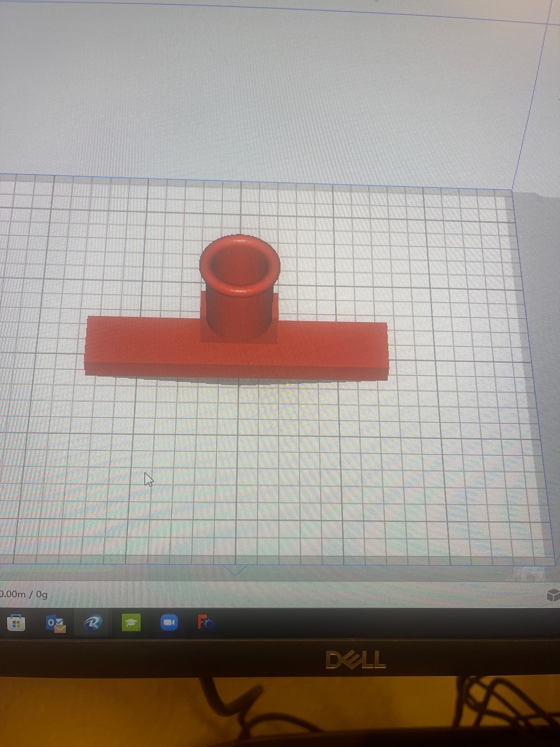
Task: Click the 3D cube view icon
Action: point(553,595)
